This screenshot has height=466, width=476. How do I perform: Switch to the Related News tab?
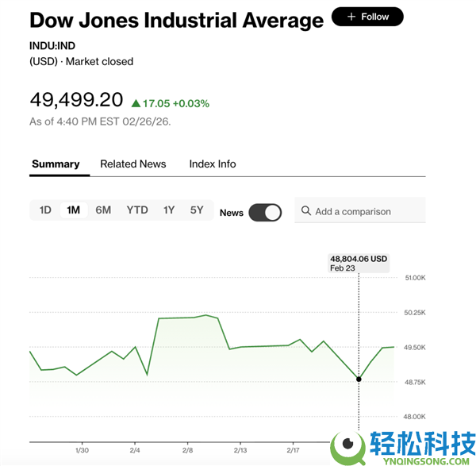click(x=133, y=164)
